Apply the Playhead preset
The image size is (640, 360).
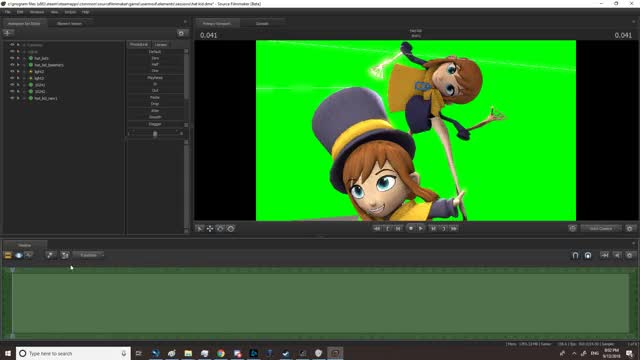pyautogui.click(x=155, y=78)
